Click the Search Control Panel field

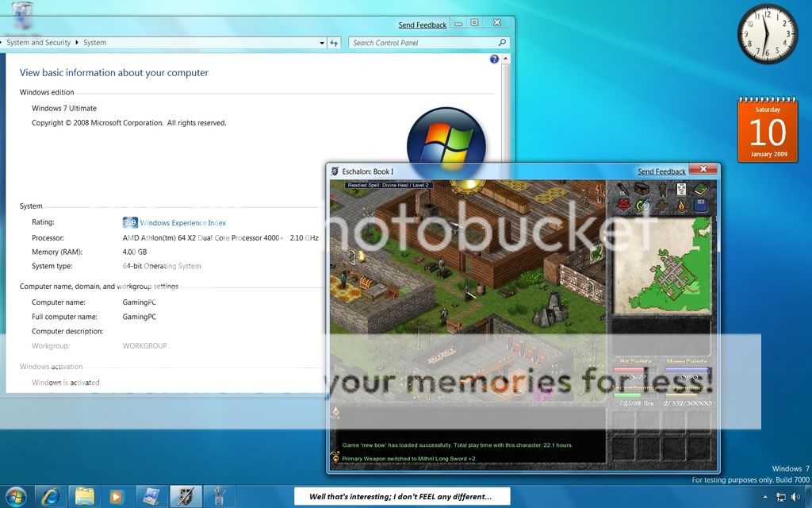(x=423, y=43)
